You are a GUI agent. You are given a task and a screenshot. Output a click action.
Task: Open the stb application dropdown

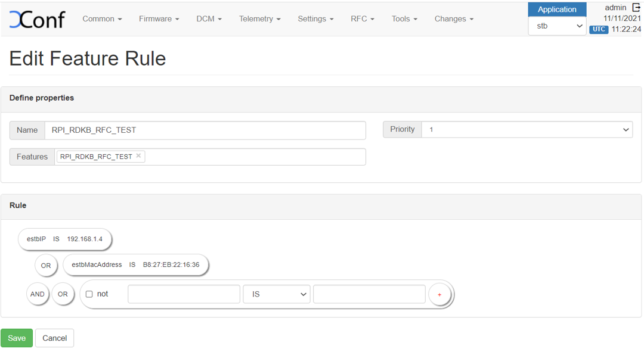click(x=557, y=26)
